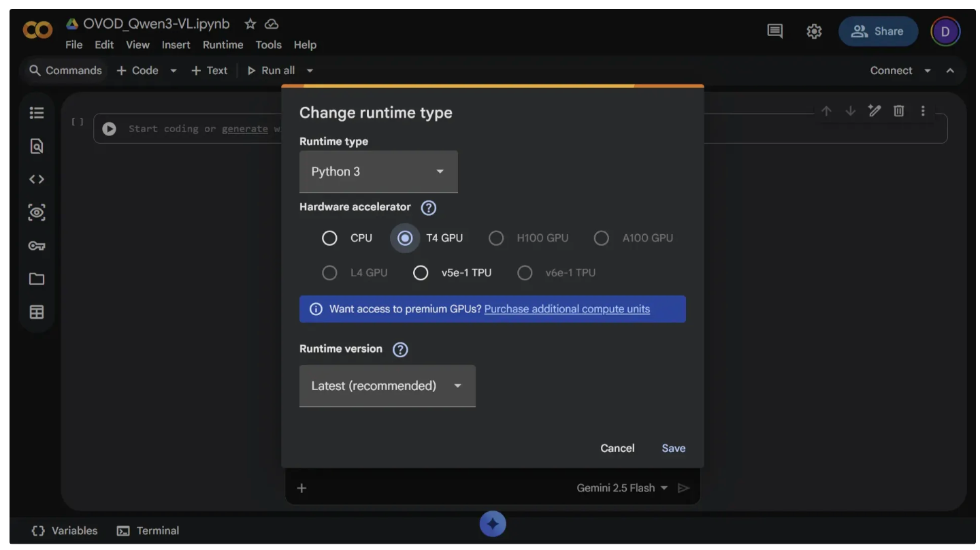Open the settings gear icon

pos(814,31)
